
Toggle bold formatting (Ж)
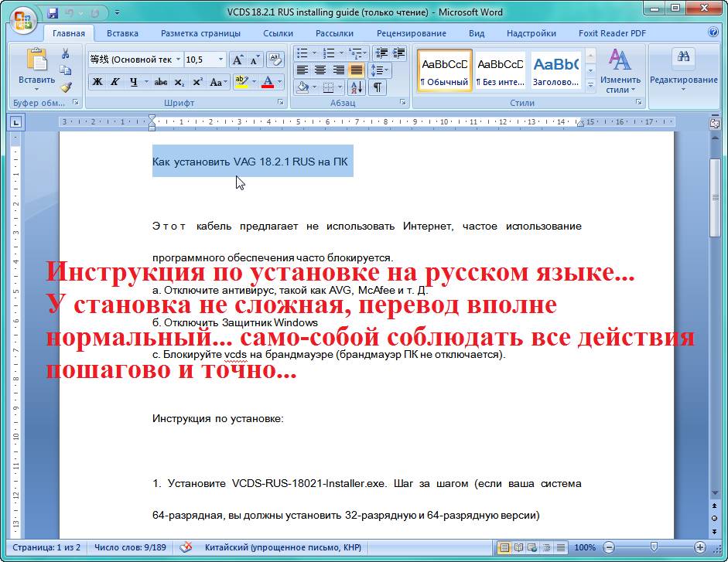97,82
